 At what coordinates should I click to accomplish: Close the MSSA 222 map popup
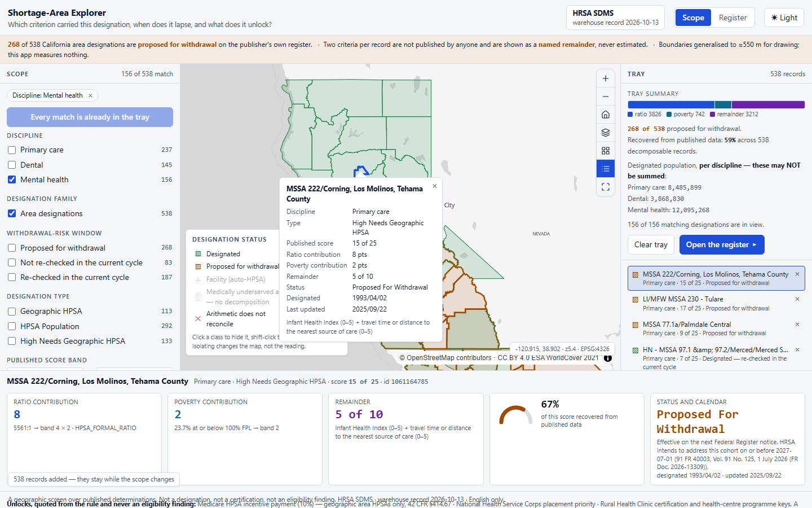click(x=434, y=186)
